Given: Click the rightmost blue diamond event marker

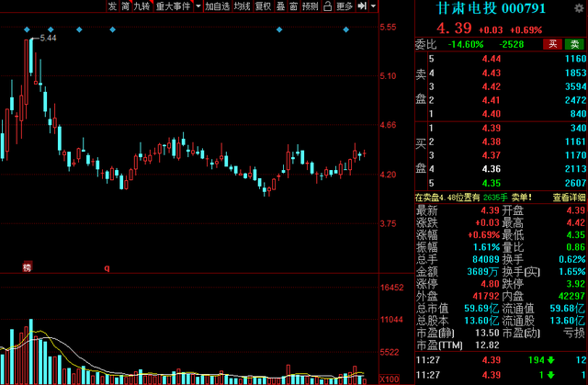Looking at the screenshot, I should (x=346, y=29).
